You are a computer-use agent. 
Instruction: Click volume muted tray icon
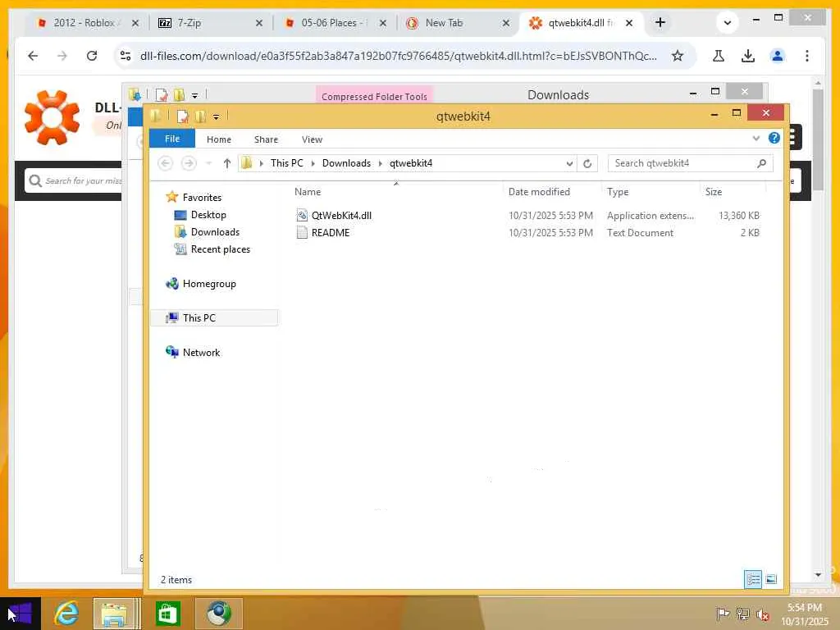[762, 614]
